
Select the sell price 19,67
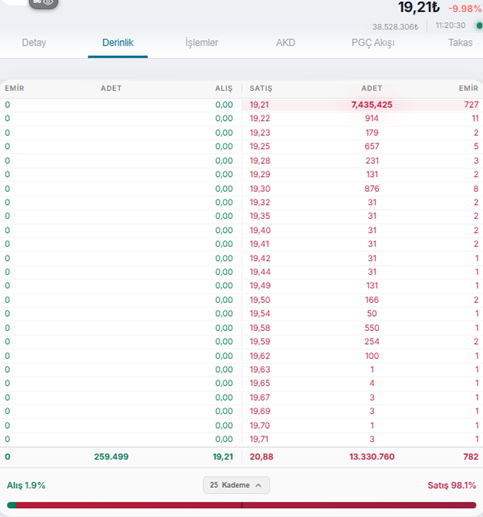[x=260, y=398]
